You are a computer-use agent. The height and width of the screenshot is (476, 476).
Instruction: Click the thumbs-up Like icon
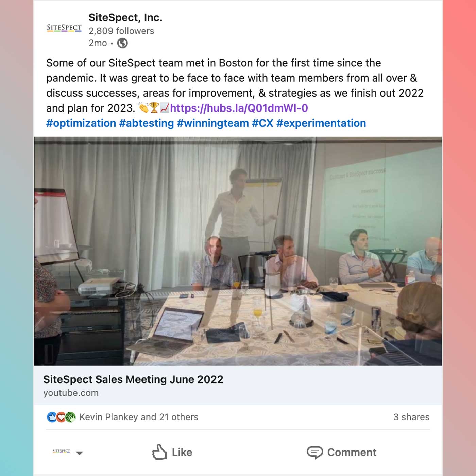click(x=159, y=452)
